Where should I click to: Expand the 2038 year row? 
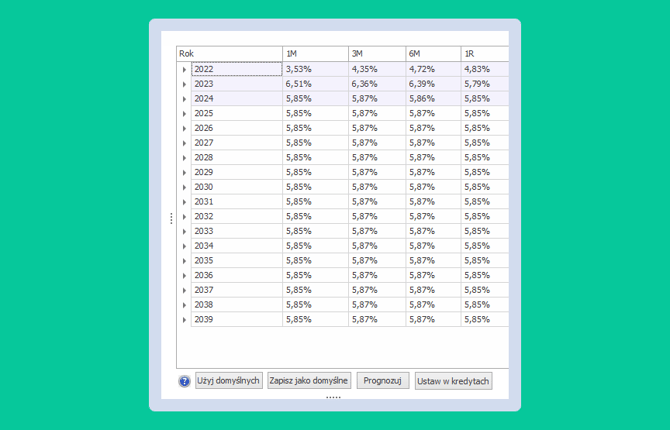[184, 305]
